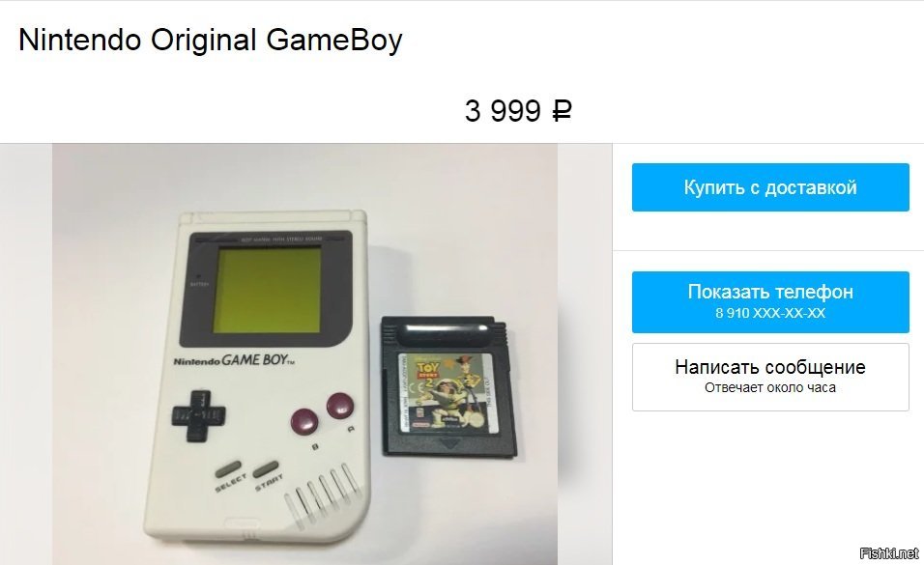Image resolution: width=924 pixels, height=565 pixels.
Task: Click the masked number 8 910 XXX-XX-XX
Action: (x=770, y=313)
